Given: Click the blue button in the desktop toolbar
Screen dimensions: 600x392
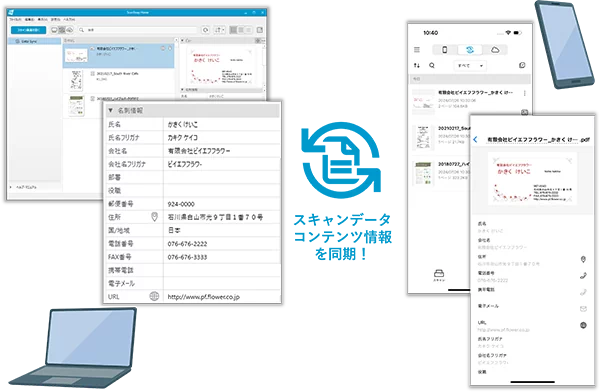Looking at the screenshot, I should tap(28, 30).
